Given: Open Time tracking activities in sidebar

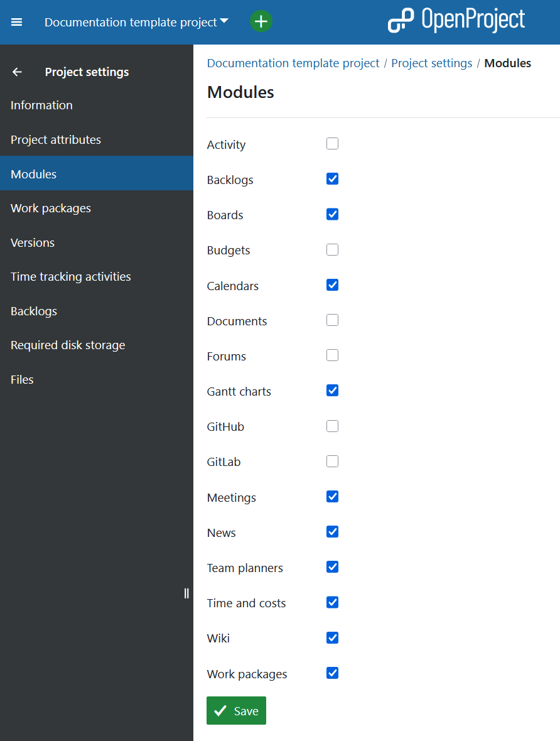Looking at the screenshot, I should pyautogui.click(x=97, y=277).
